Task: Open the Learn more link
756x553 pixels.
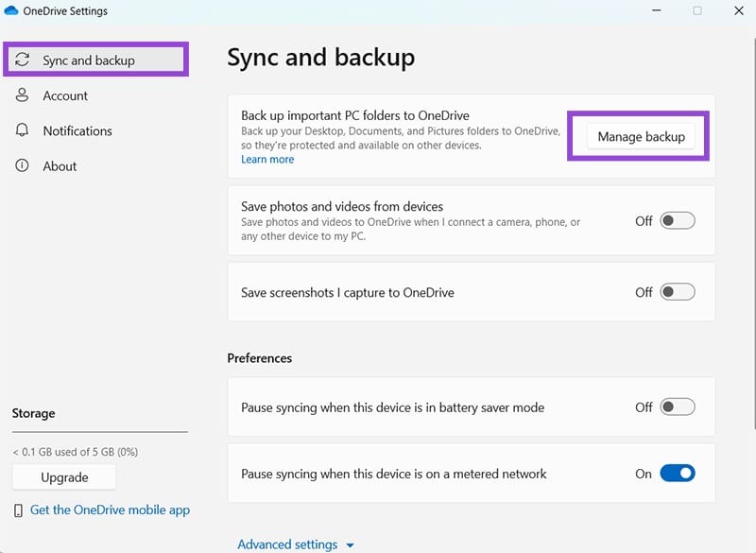Action: coord(267,160)
